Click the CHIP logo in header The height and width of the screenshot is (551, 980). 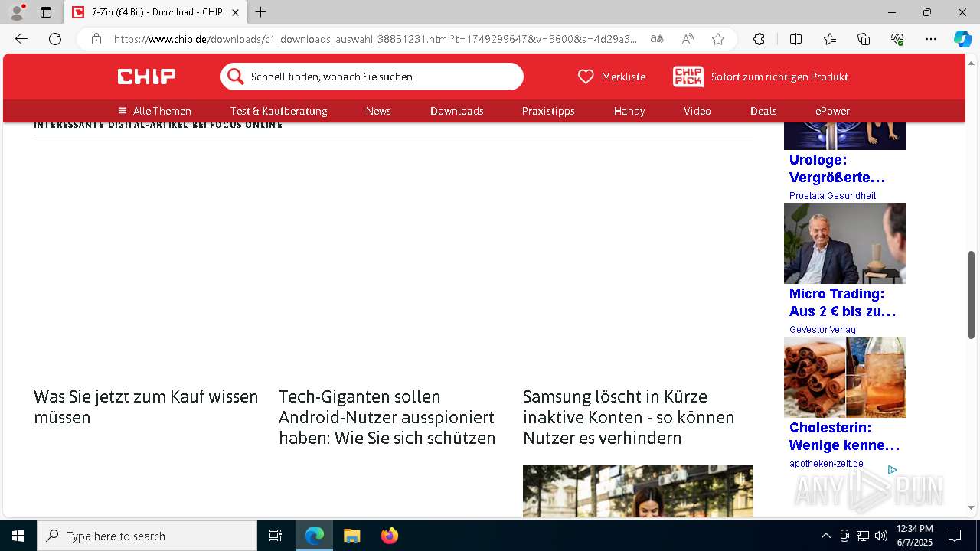[x=146, y=77]
